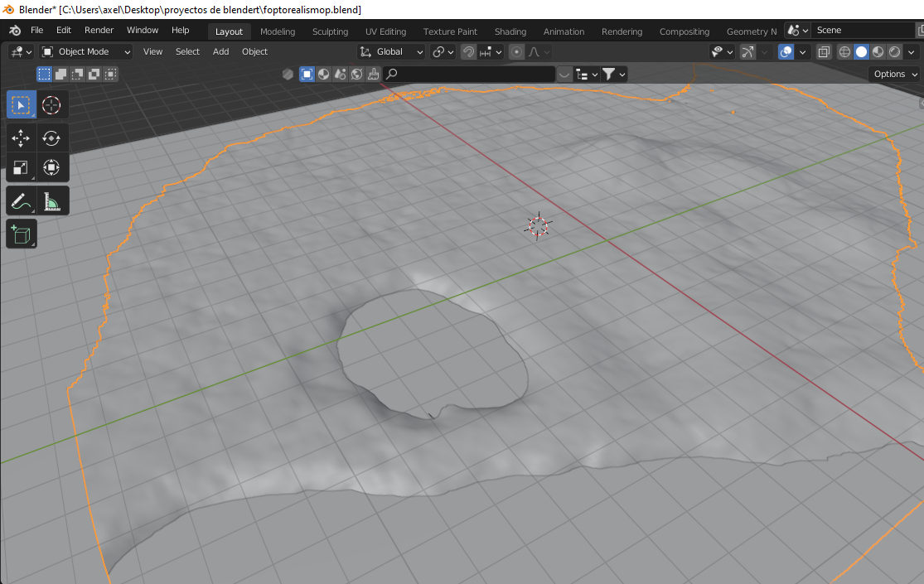Click the blue highlighted square filter icon
Image resolution: width=924 pixels, height=584 pixels.
pos(307,75)
